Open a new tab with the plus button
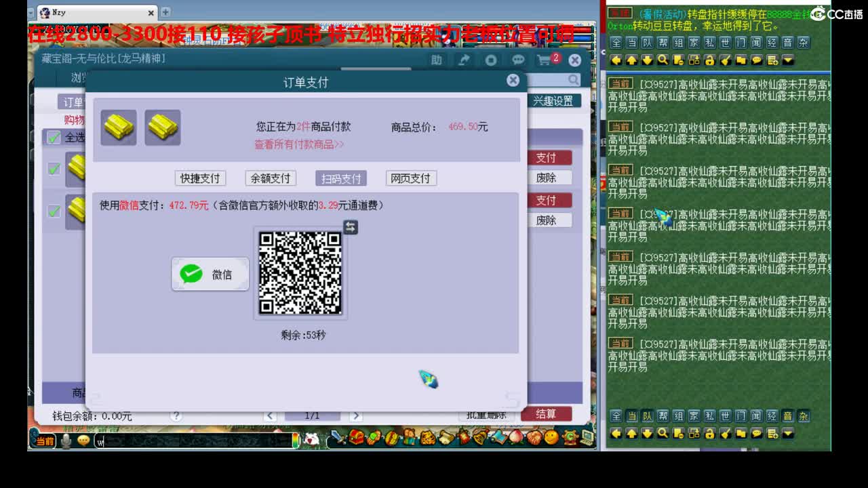Viewport: 868px width, 488px height. tap(165, 12)
